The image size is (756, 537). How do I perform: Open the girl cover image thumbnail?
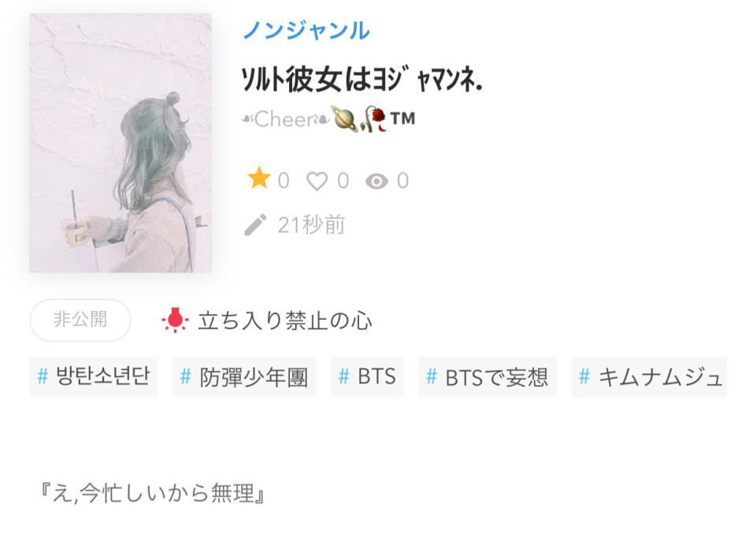pos(120,143)
